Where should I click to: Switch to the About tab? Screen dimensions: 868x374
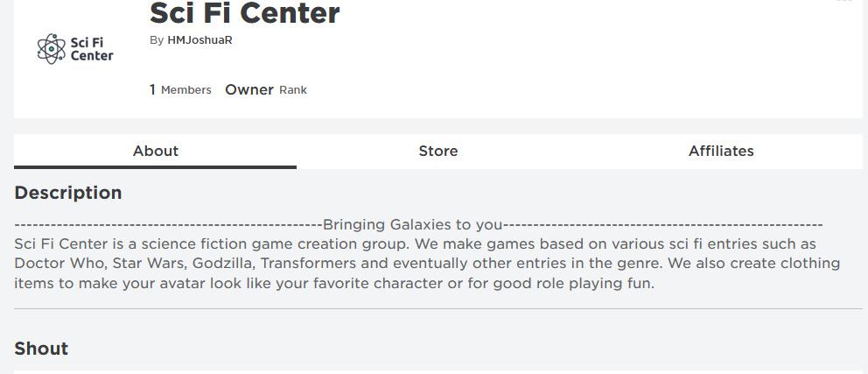156,151
